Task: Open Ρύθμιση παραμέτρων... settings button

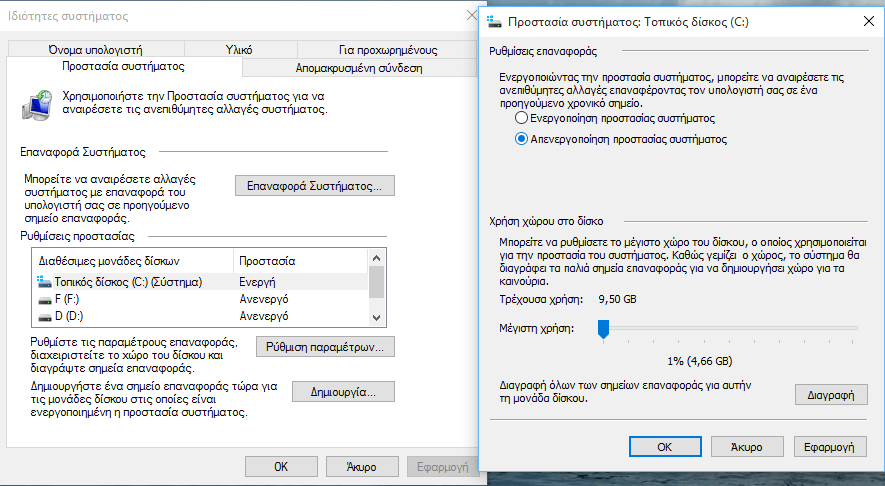Action: (x=325, y=347)
